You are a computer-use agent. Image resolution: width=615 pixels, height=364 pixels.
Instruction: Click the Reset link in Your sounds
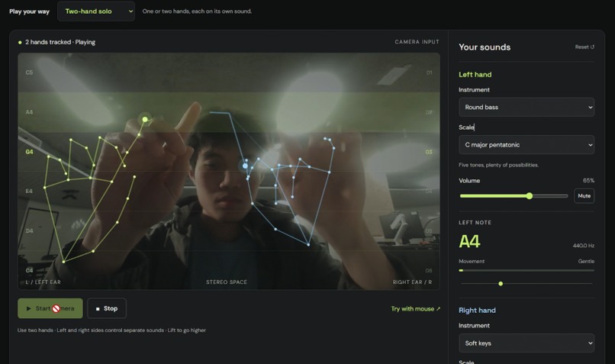584,47
